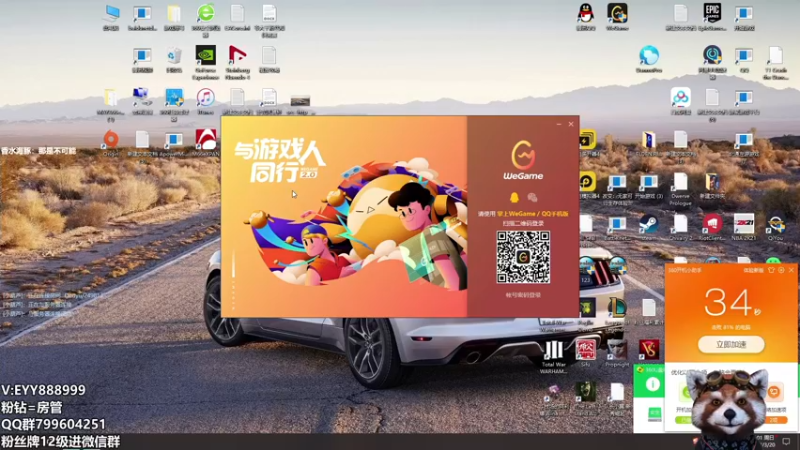800x450 pixels.
Task: Launch the Riot Client desktop icon
Action: 712,228
